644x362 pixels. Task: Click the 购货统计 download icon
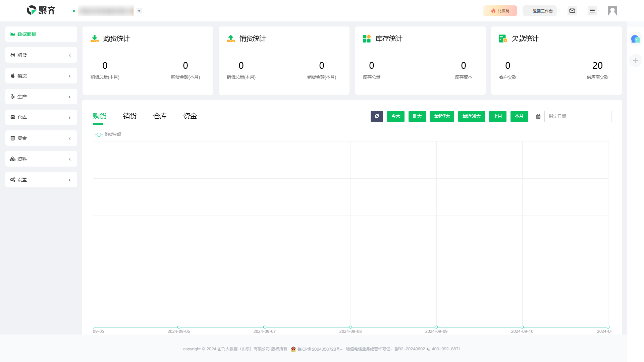(x=95, y=39)
